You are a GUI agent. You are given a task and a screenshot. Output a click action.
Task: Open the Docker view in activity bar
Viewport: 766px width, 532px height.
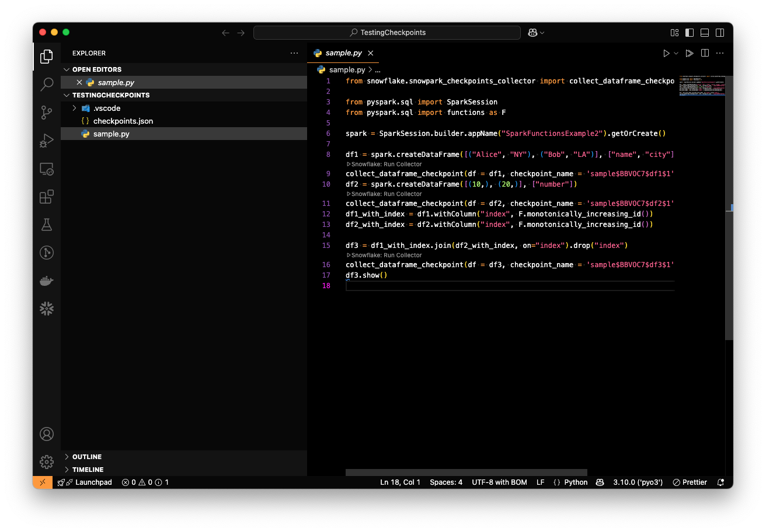(x=47, y=281)
